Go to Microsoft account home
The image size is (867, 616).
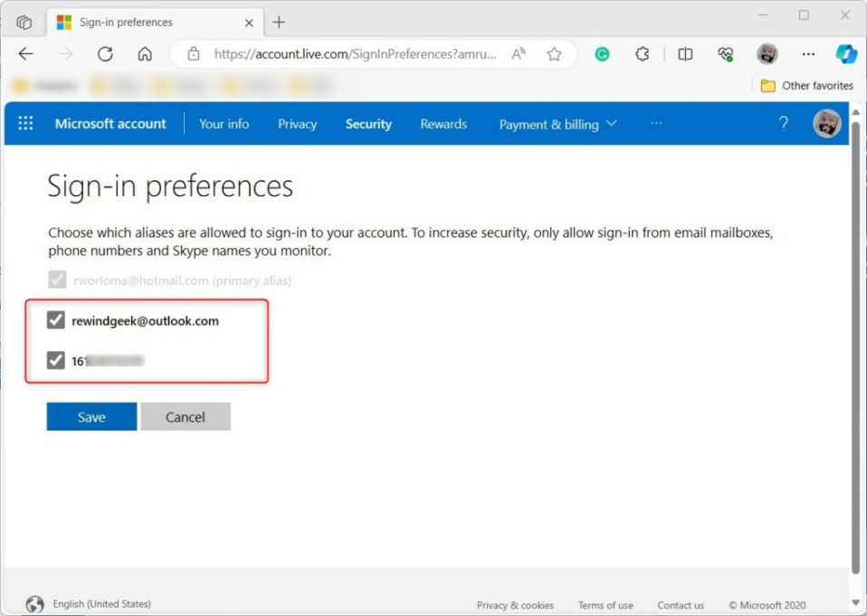click(x=110, y=124)
